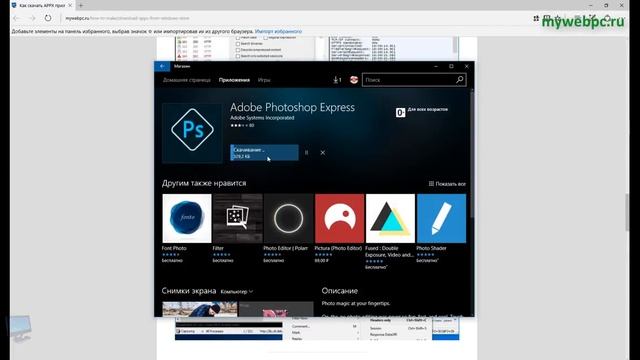Click the Импорт избранного link
The width and height of the screenshot is (640, 360).
pos(278,31)
